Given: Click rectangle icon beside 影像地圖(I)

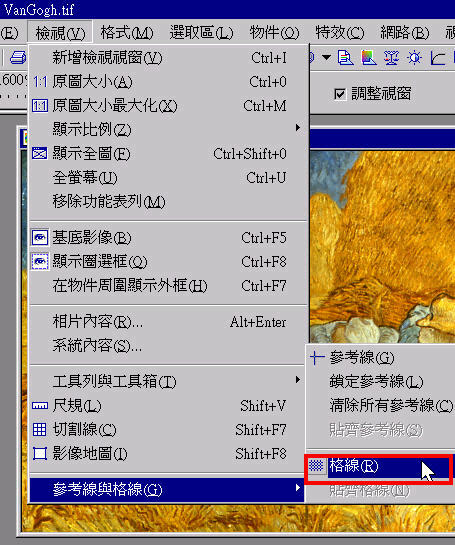Looking at the screenshot, I should click(x=40, y=454).
